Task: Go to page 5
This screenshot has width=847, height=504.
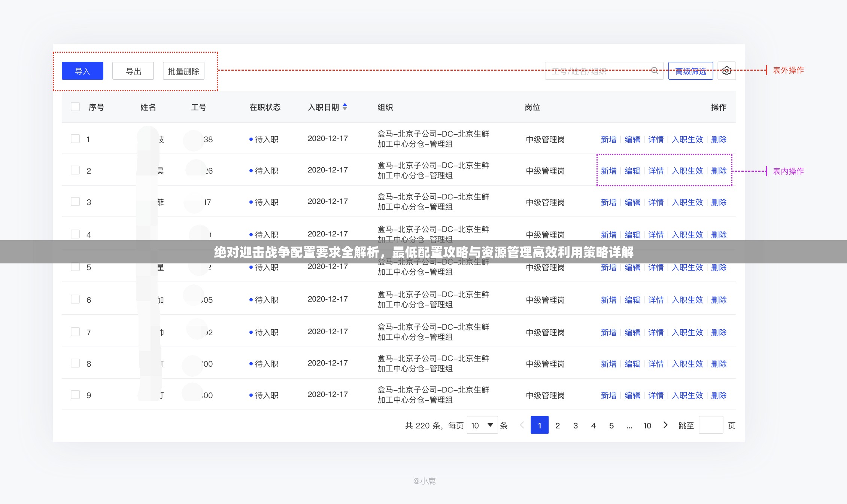Action: (x=611, y=425)
